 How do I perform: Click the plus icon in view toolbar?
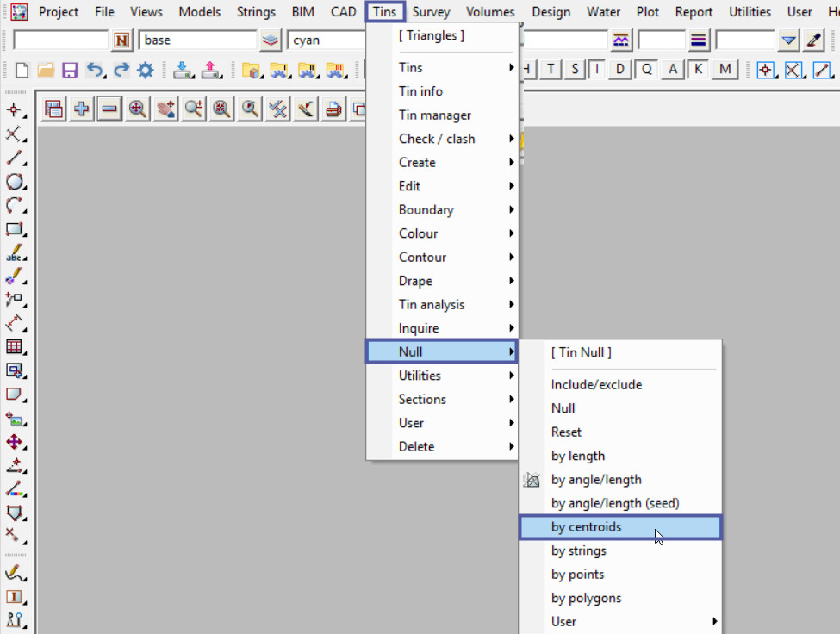click(82, 109)
